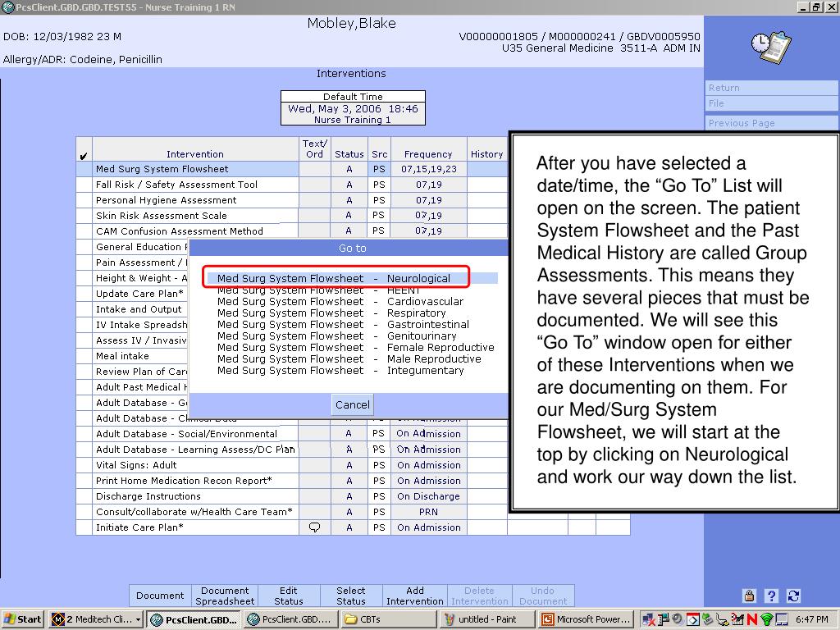Click the Edit Status button

pyautogui.click(x=289, y=596)
